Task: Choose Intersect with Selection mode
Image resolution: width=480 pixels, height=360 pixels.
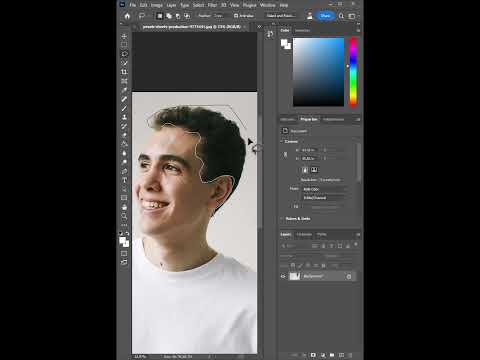Action: (x=187, y=16)
